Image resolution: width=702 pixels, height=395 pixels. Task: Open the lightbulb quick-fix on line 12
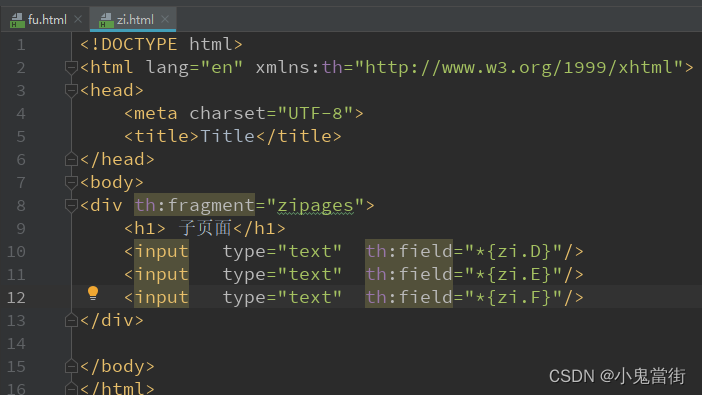coord(93,293)
